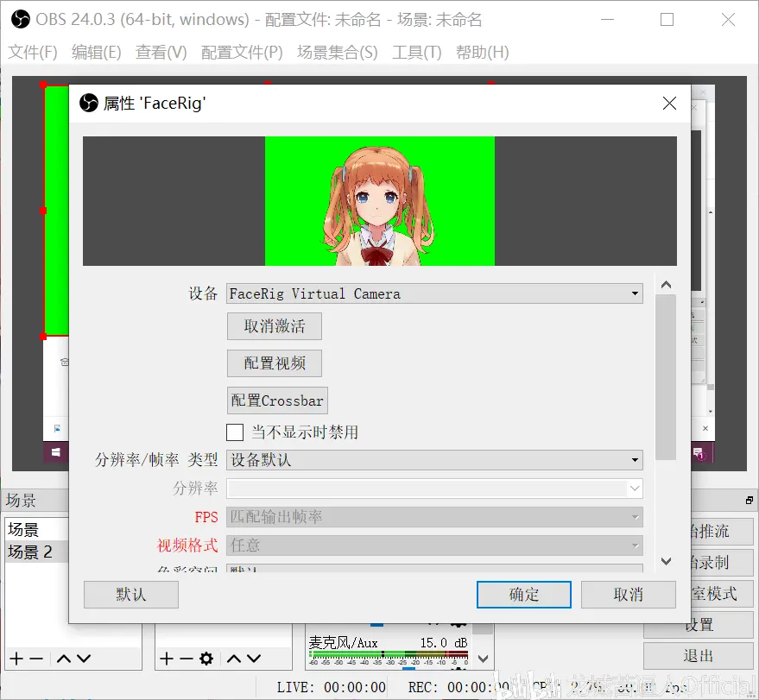Expand the 分辨率 combo box

click(x=434, y=489)
